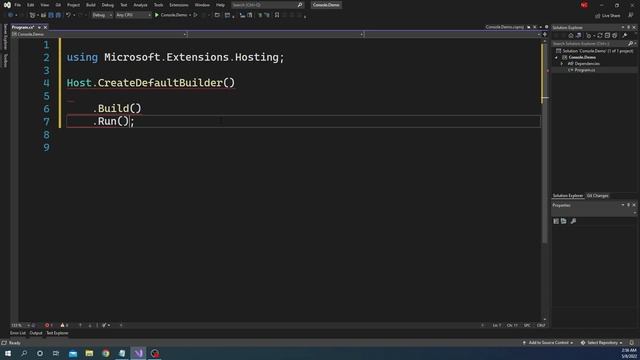Click Solution Explorer sync/refresh icon
Viewport: 640px width, 360px height.
[600, 36]
